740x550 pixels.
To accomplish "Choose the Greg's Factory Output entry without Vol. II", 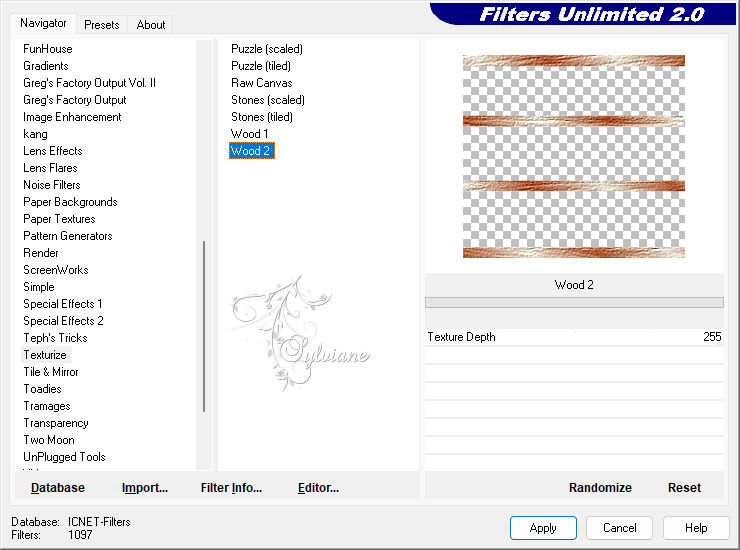I will 75,100.
